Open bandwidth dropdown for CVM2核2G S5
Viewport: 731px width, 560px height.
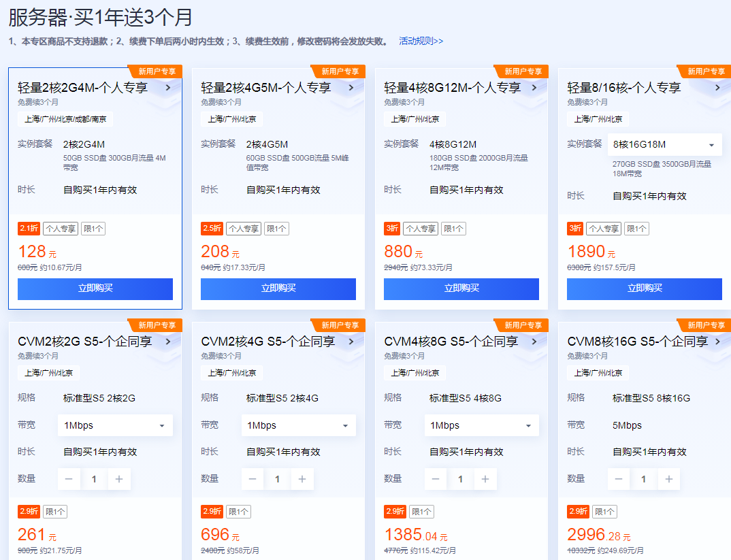[x=115, y=425]
